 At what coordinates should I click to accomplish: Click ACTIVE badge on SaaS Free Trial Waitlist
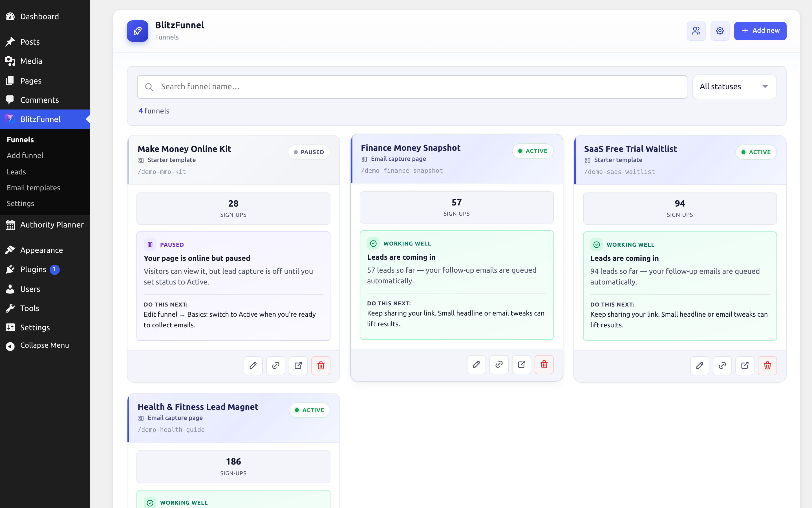(756, 152)
